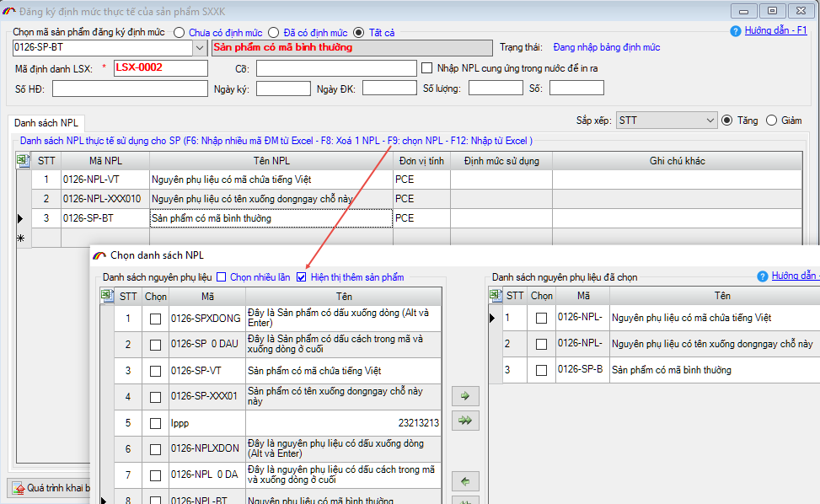820x504 pixels.
Task: Click Excel export icon in main NPL grid
Action: [24, 160]
